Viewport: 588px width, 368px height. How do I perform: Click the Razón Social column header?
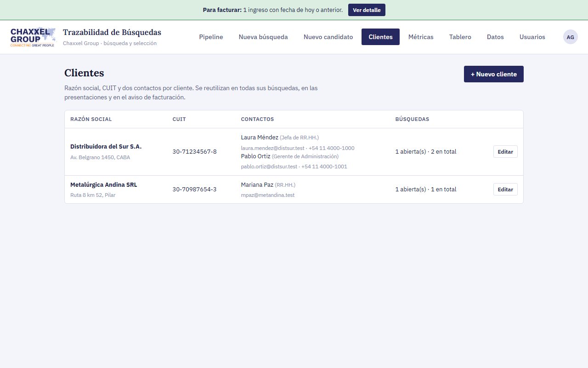click(91, 119)
